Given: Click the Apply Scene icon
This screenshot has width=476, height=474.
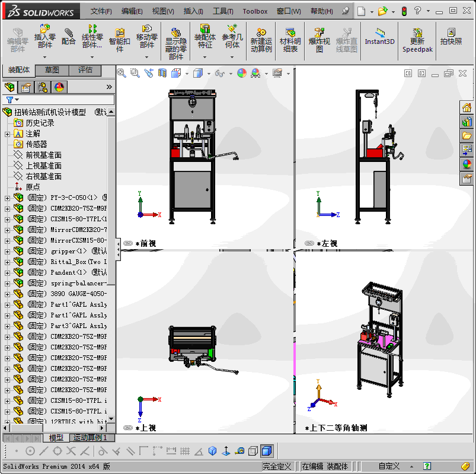Looking at the screenshot, I should [255, 73].
